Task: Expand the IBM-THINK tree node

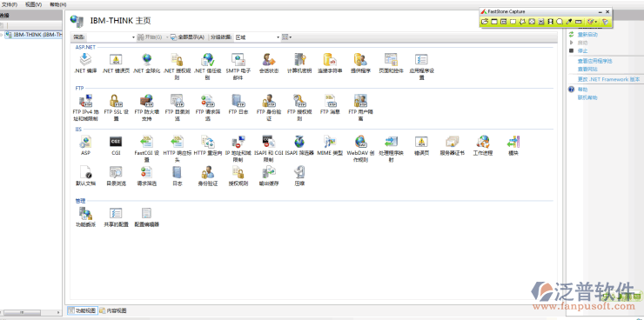Action: 2,35
